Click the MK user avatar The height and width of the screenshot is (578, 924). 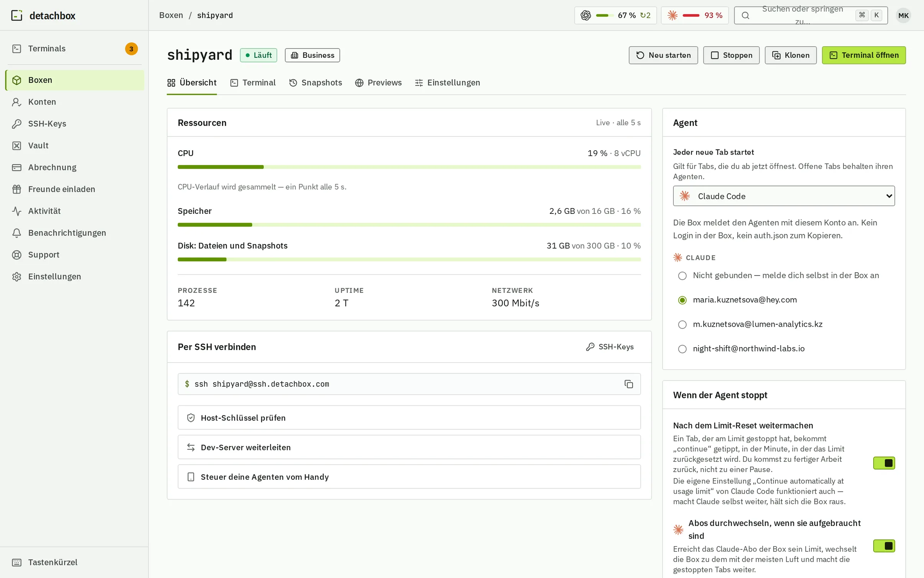[903, 15]
